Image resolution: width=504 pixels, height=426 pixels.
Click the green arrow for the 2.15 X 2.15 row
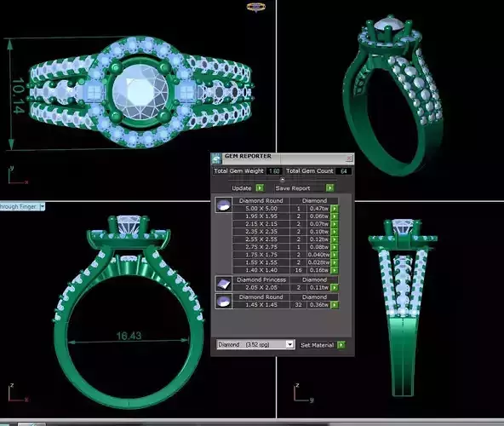coord(335,224)
